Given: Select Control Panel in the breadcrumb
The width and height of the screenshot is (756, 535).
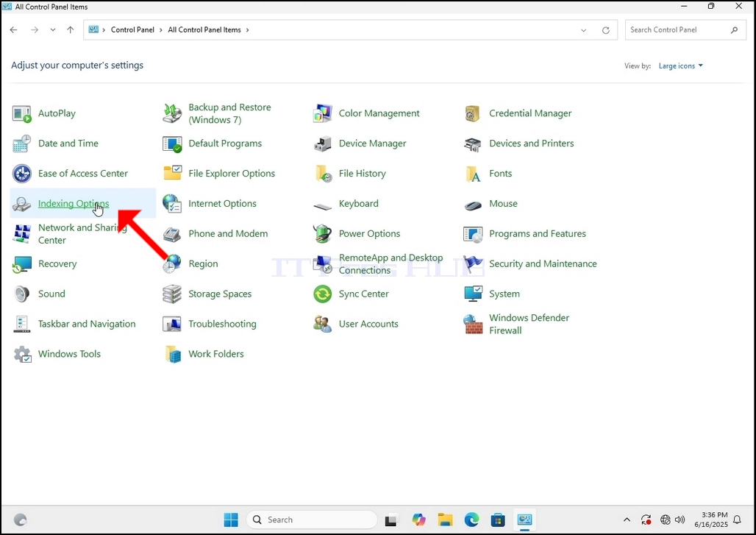Looking at the screenshot, I should click(132, 30).
